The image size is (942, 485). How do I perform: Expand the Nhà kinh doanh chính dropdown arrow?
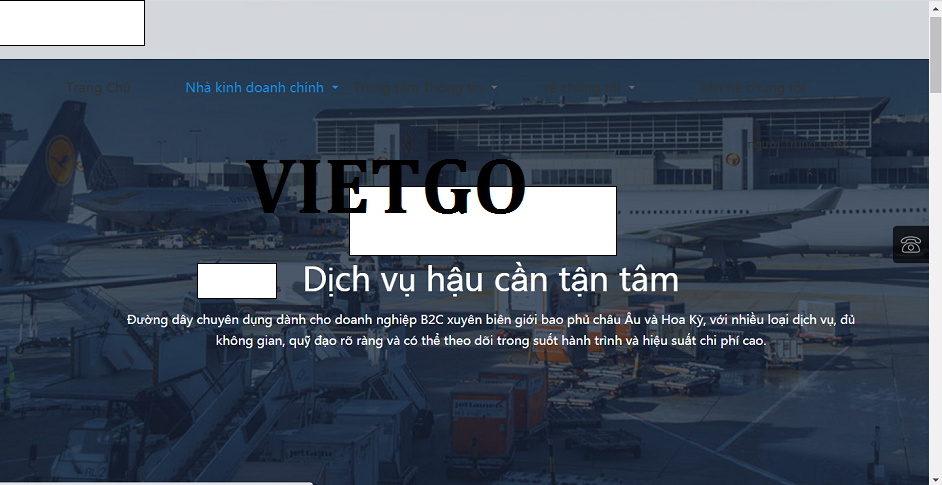(x=335, y=88)
